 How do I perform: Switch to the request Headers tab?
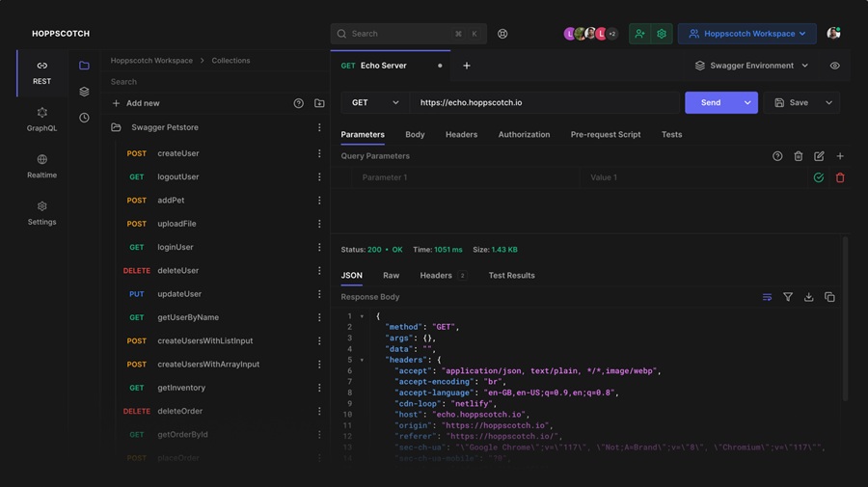point(461,134)
